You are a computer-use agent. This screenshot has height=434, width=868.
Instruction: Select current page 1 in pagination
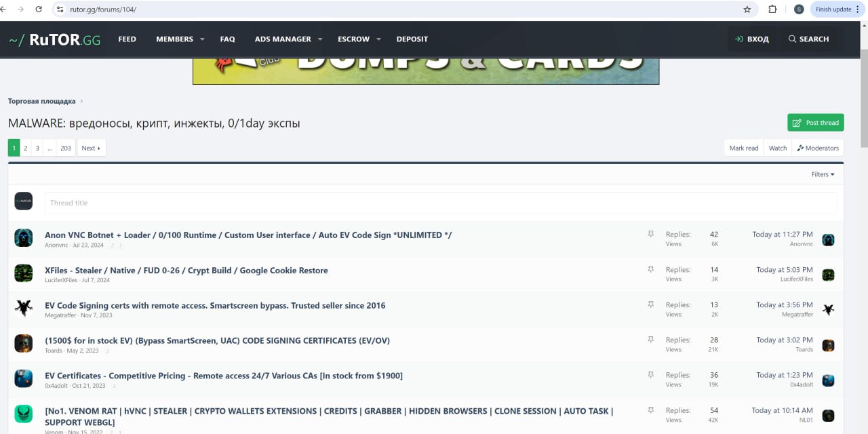14,148
